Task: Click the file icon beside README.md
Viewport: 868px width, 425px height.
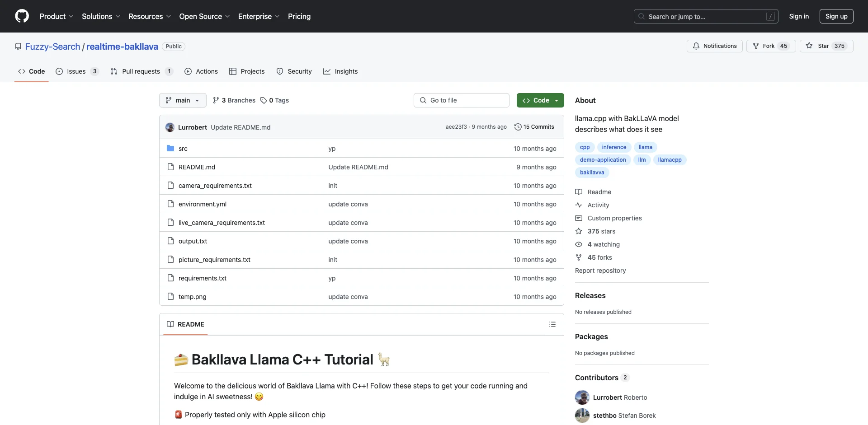Action: point(170,167)
